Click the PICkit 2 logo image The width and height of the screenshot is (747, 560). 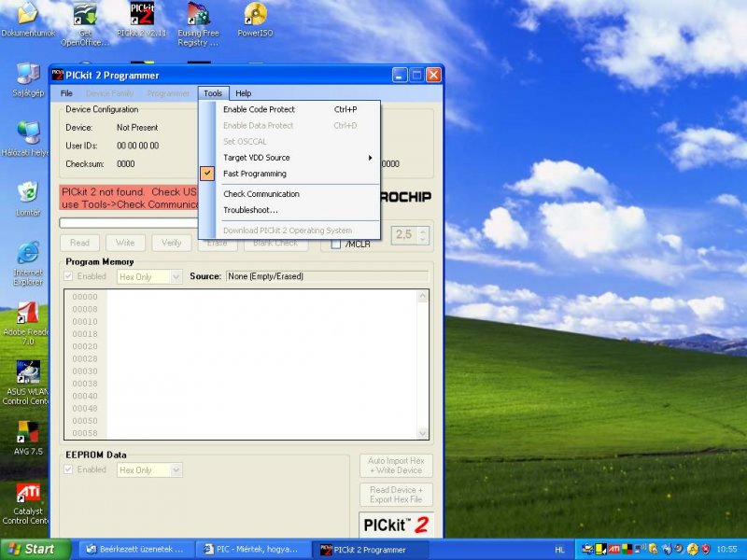pyautogui.click(x=396, y=525)
